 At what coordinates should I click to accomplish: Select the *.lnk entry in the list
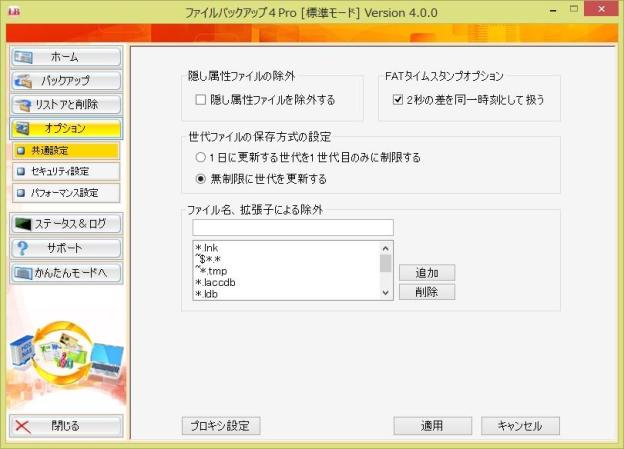pos(207,248)
